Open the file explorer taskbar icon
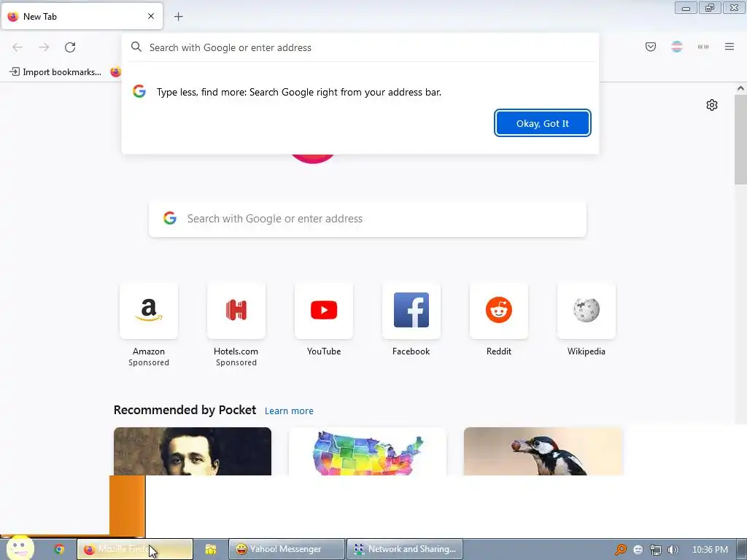The height and width of the screenshot is (560, 747). tap(211, 549)
